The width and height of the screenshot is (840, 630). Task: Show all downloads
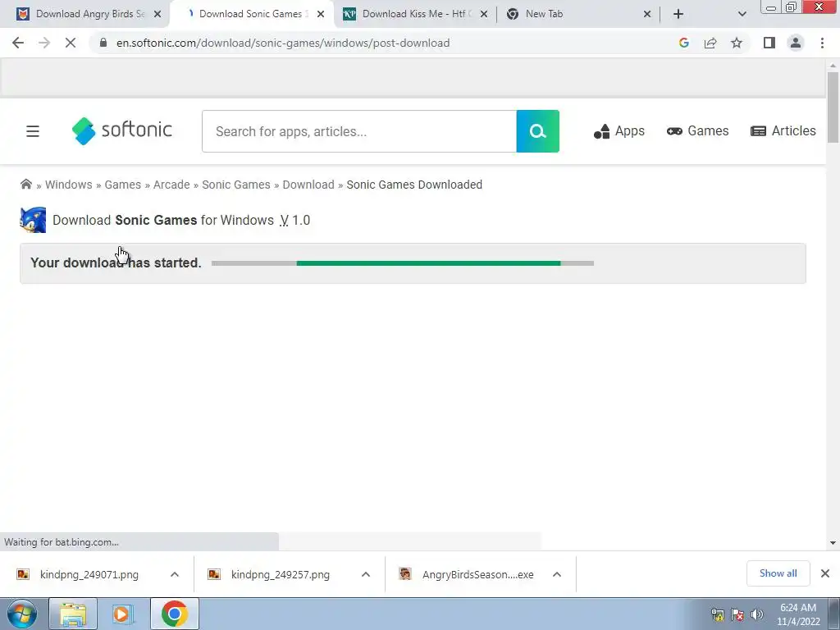click(778, 573)
